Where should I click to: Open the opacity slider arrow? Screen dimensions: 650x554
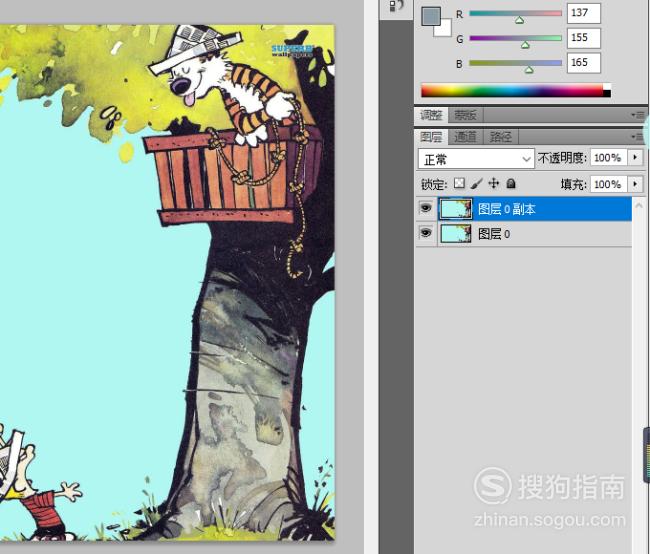coord(635,158)
